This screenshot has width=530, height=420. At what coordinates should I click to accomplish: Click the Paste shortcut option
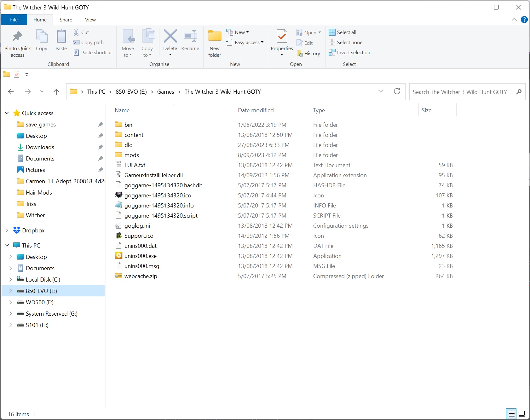click(x=93, y=52)
